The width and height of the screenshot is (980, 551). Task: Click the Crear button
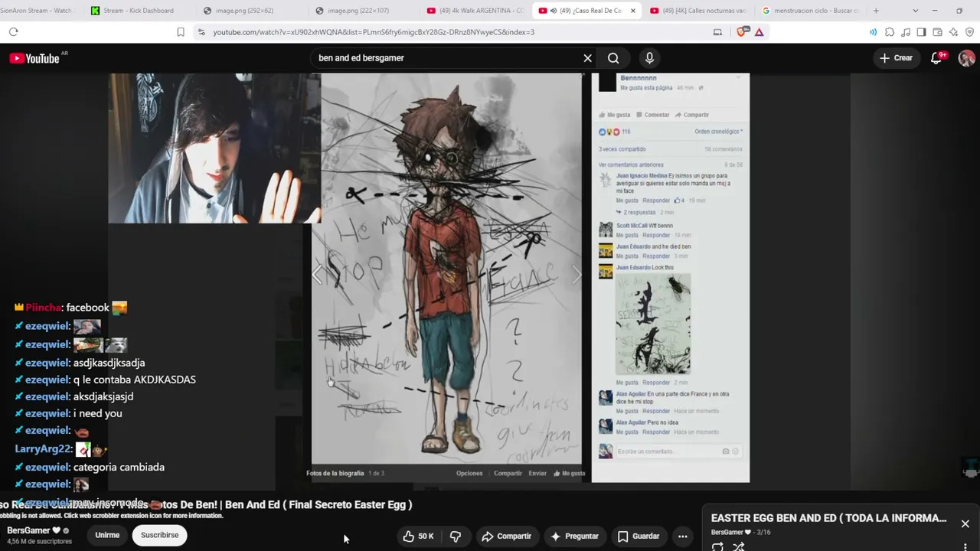(896, 58)
